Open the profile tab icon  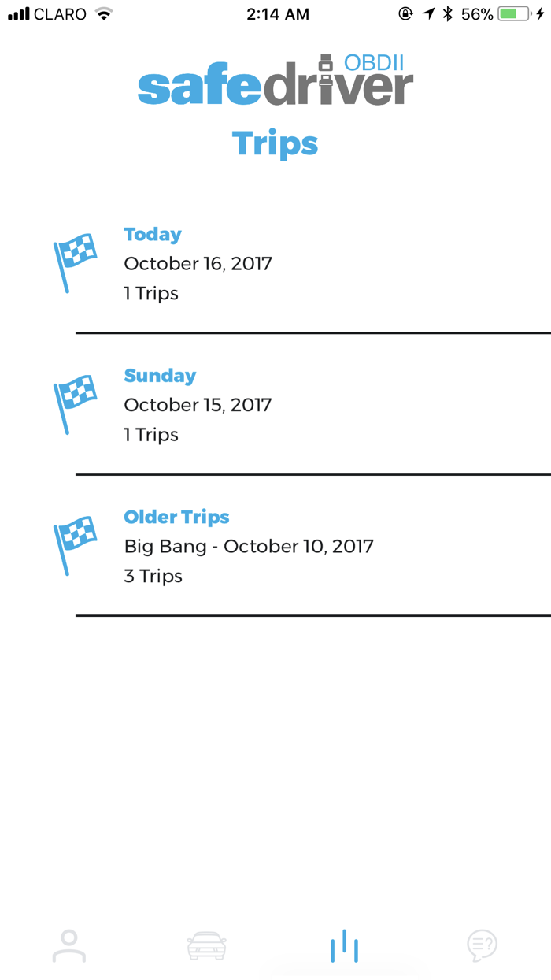69,945
